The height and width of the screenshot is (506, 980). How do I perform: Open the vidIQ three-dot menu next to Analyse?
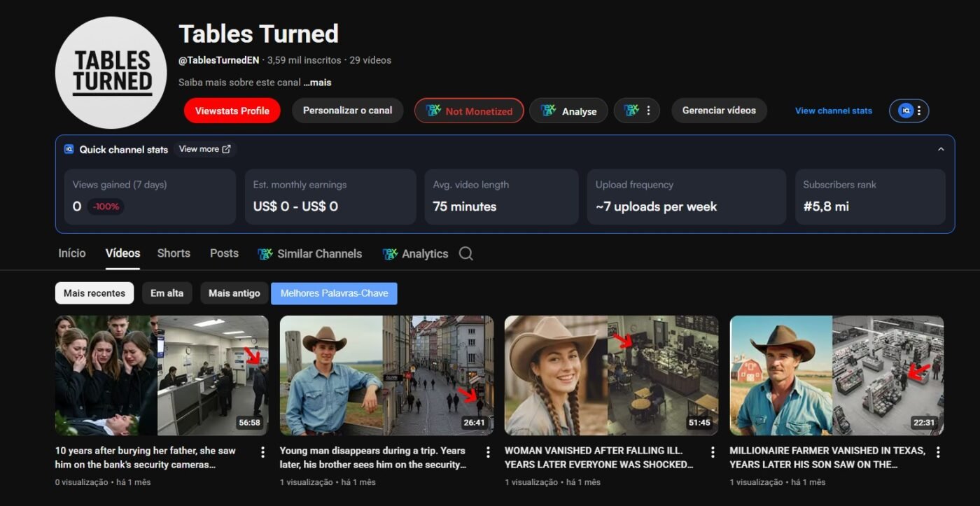(x=637, y=110)
